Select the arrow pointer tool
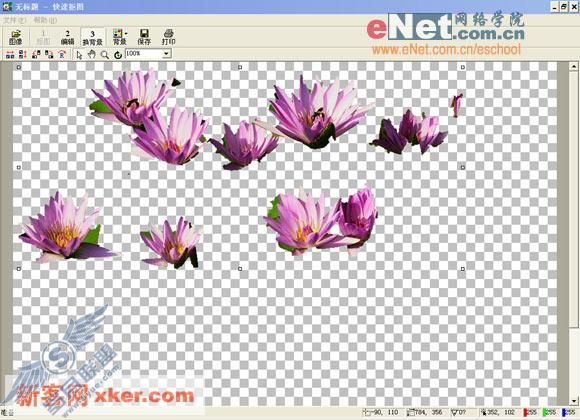The height and width of the screenshot is (420, 580). click(x=79, y=55)
